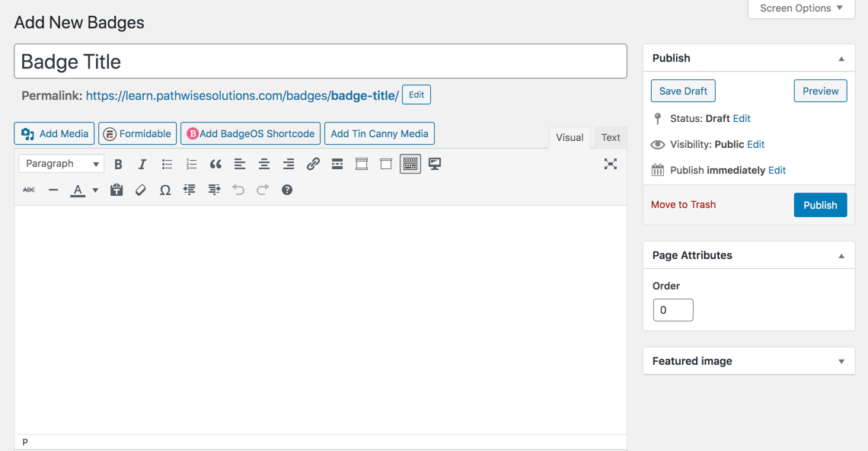
Task: Click the Move to Trash link
Action: [x=683, y=204]
